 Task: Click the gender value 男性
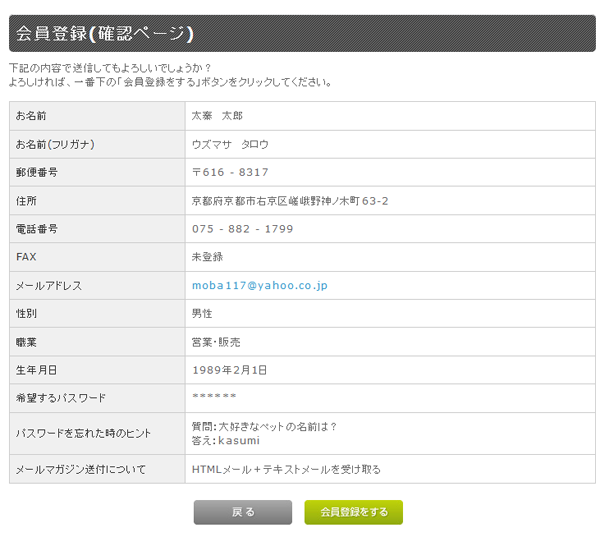pyautogui.click(x=202, y=313)
